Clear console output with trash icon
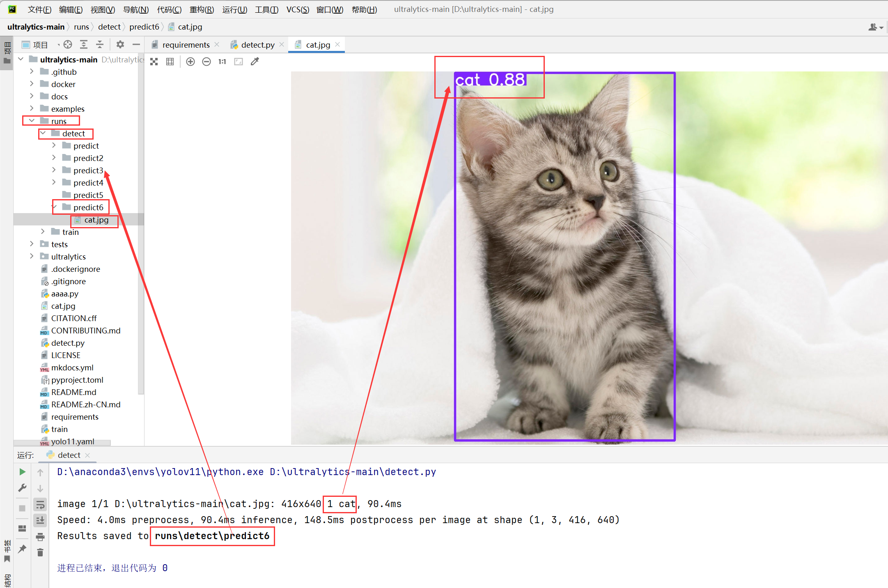888x588 pixels. (x=40, y=553)
